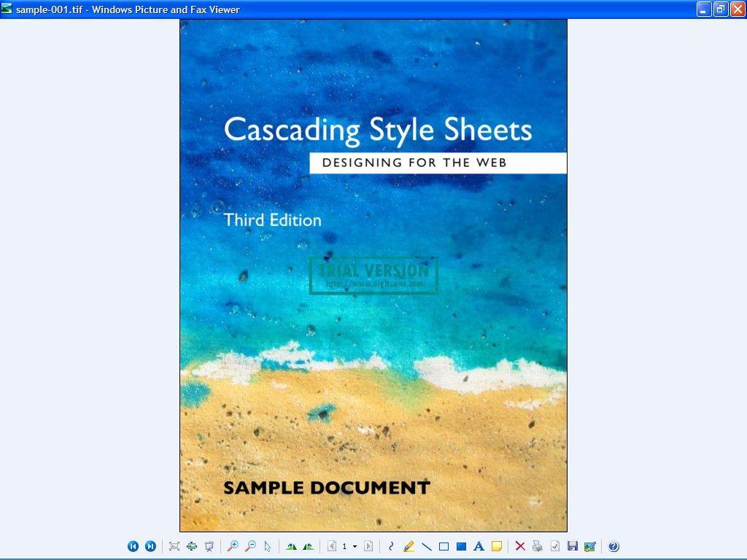
Task: Click the Zoom Out magnifier
Action: coord(251,546)
